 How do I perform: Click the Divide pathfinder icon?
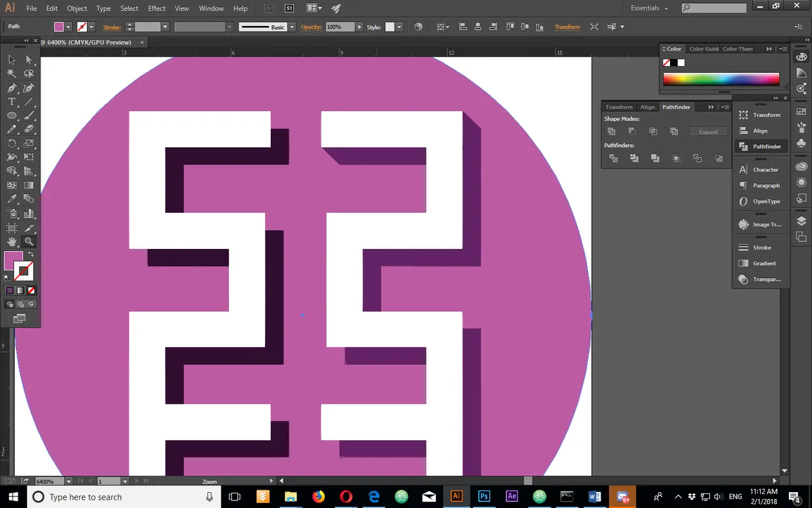(x=613, y=158)
